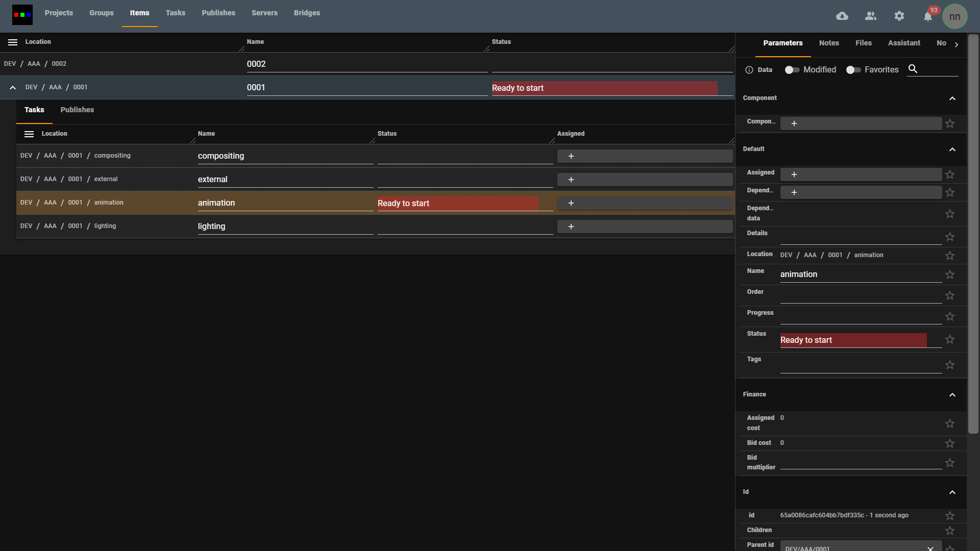Add a dependency in Depend field
Screen dimensions: 980x551
(794, 192)
